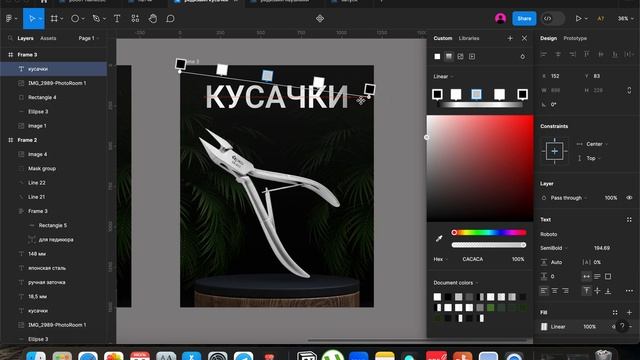
Task: Toggle layer visibility eye icon
Action: pyautogui.click(x=629, y=198)
